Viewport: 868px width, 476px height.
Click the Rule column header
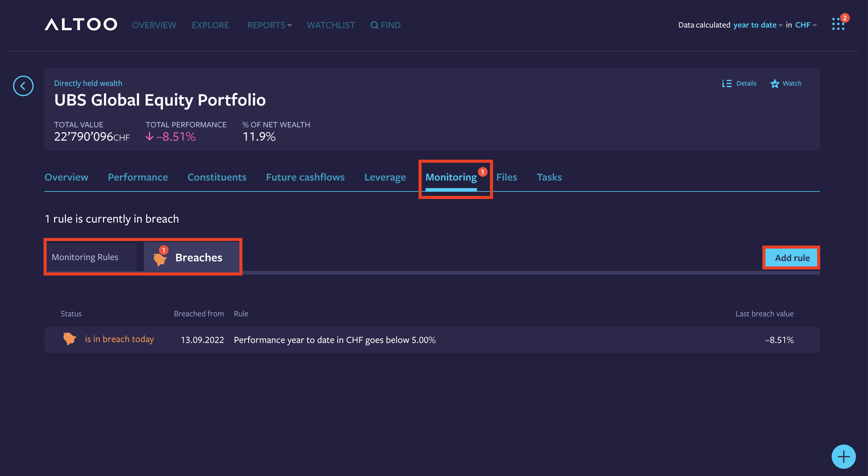(x=241, y=313)
